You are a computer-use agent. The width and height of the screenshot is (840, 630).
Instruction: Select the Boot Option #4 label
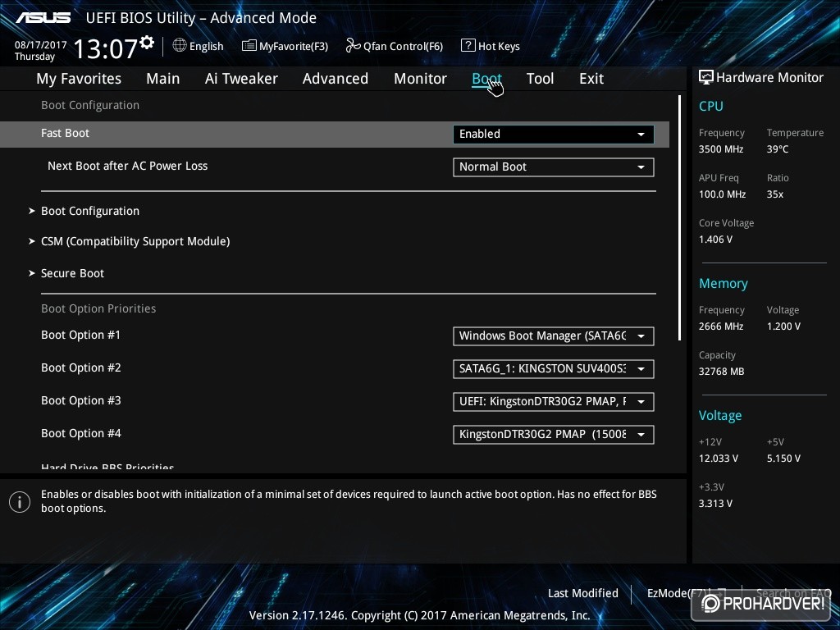point(81,433)
